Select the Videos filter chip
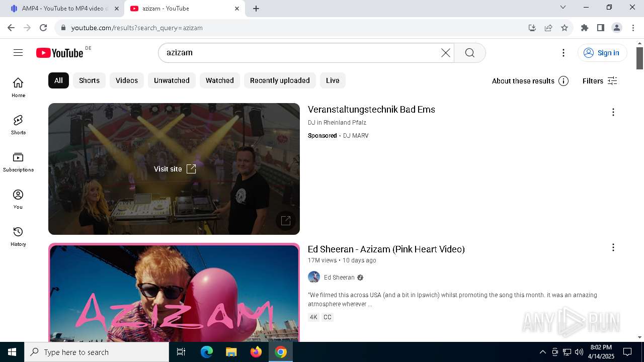The width and height of the screenshot is (644, 362). 127,80
